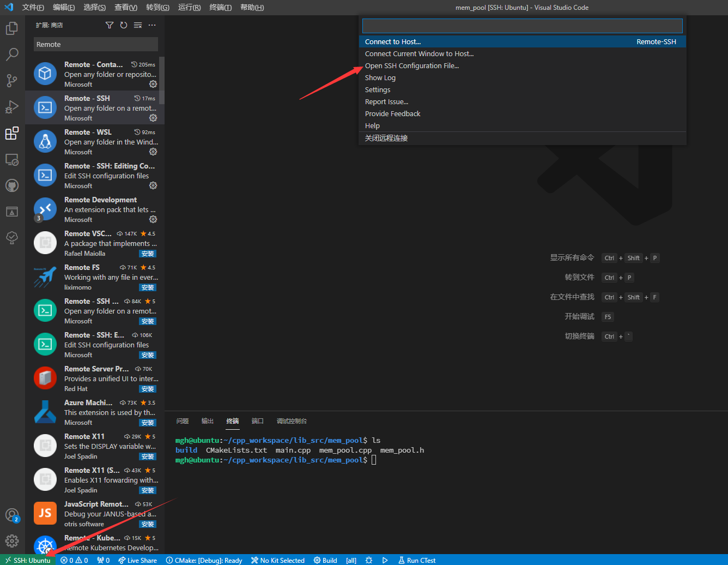Viewport: 728px width, 565px height.
Task: Open the 文件(F) menu
Action: pyautogui.click(x=33, y=7)
